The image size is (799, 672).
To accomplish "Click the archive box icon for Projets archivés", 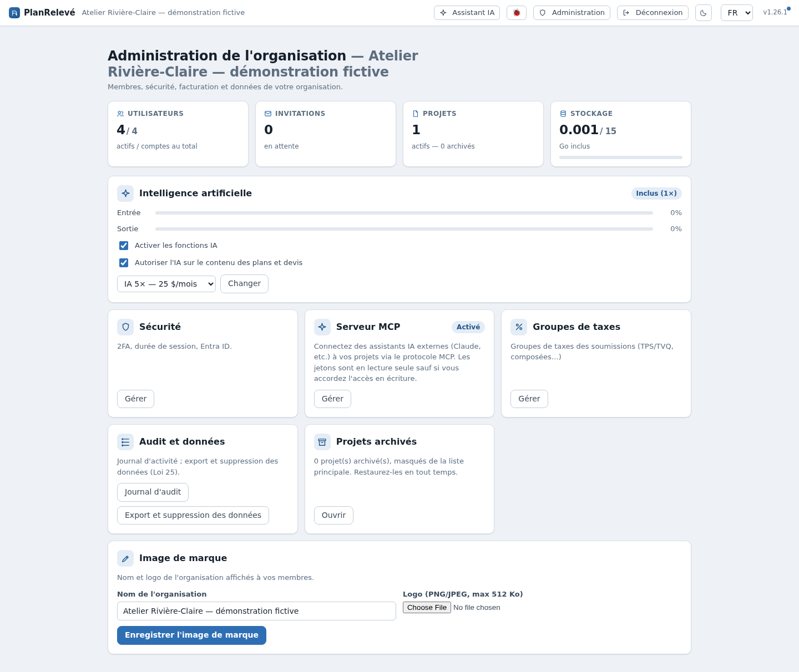I will (x=322, y=442).
